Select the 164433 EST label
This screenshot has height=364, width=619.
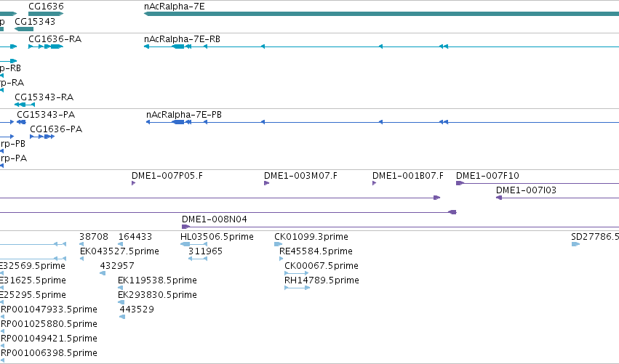coord(135,237)
